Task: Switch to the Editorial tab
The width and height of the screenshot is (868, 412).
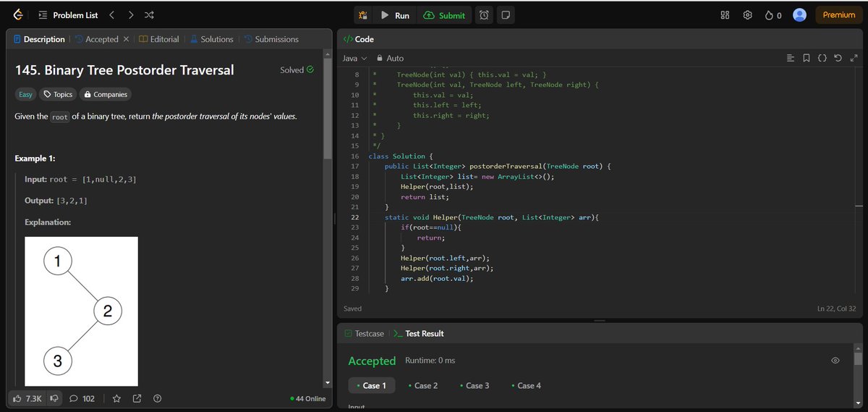Action: [158, 39]
